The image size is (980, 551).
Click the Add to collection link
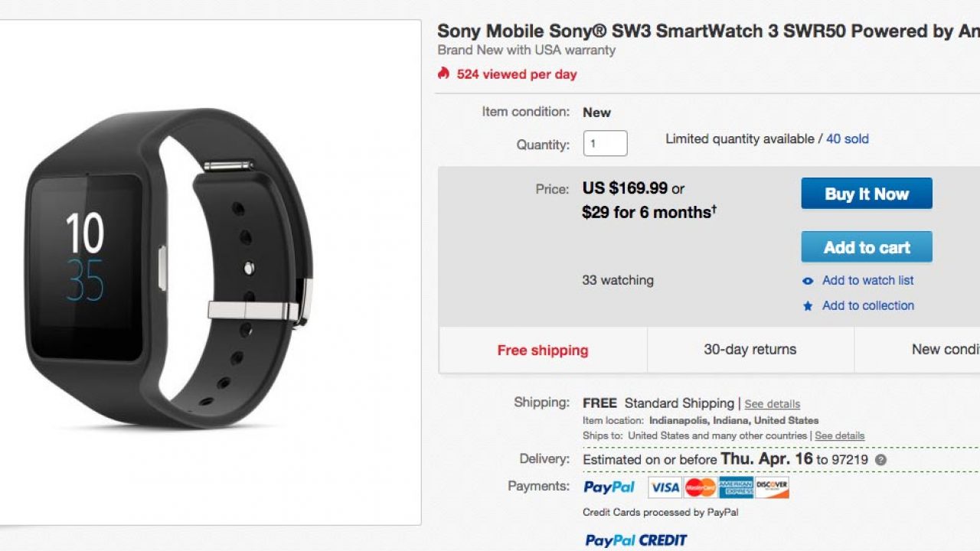click(x=867, y=305)
